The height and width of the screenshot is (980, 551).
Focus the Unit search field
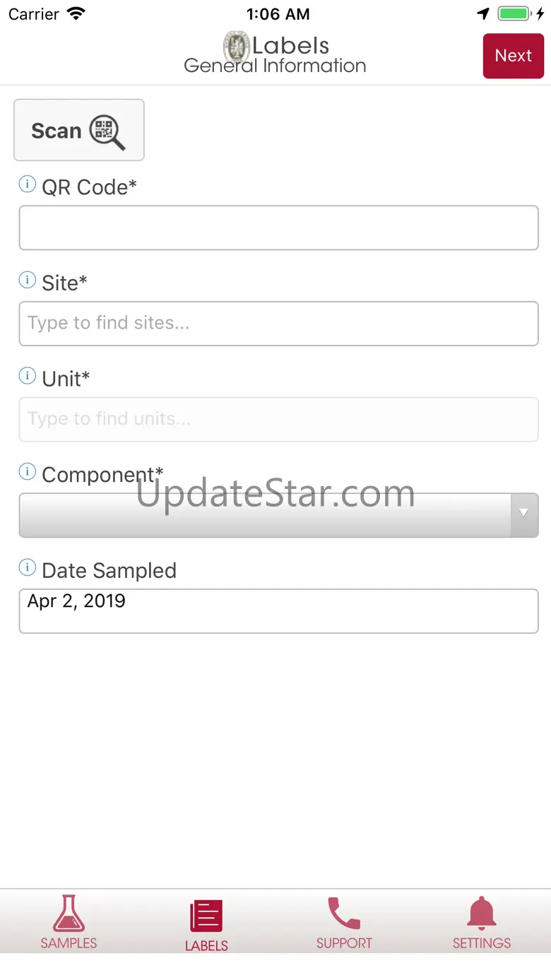pyautogui.click(x=278, y=420)
